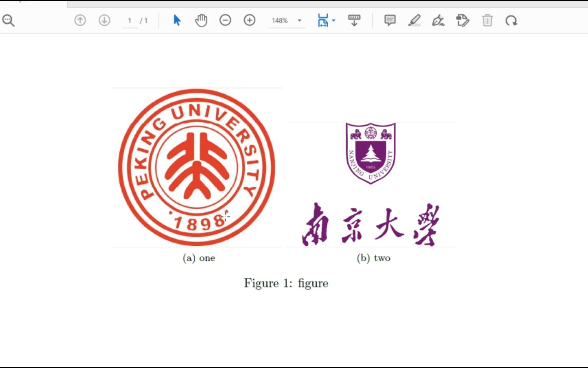Open the sign document pen tool
Image resolution: width=588 pixels, height=368 pixels.
438,20
